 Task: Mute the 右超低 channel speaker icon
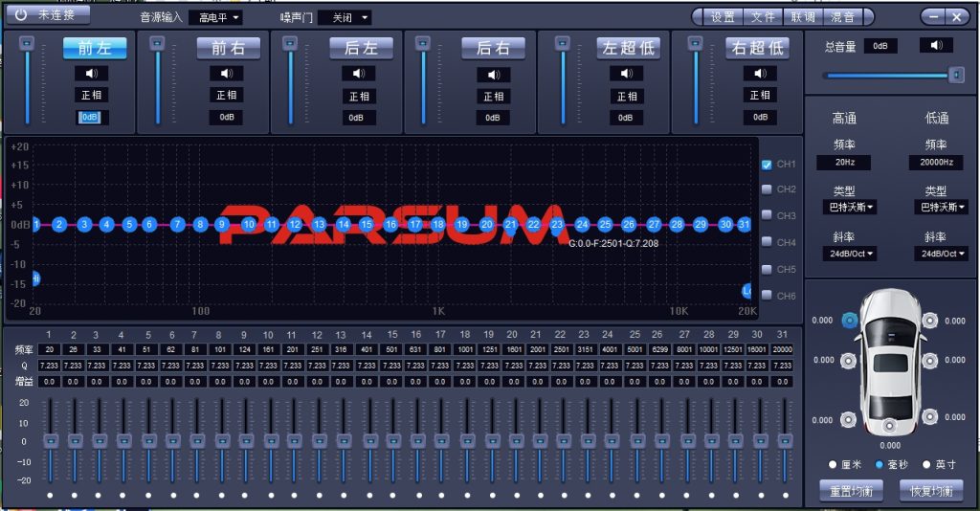tap(760, 74)
